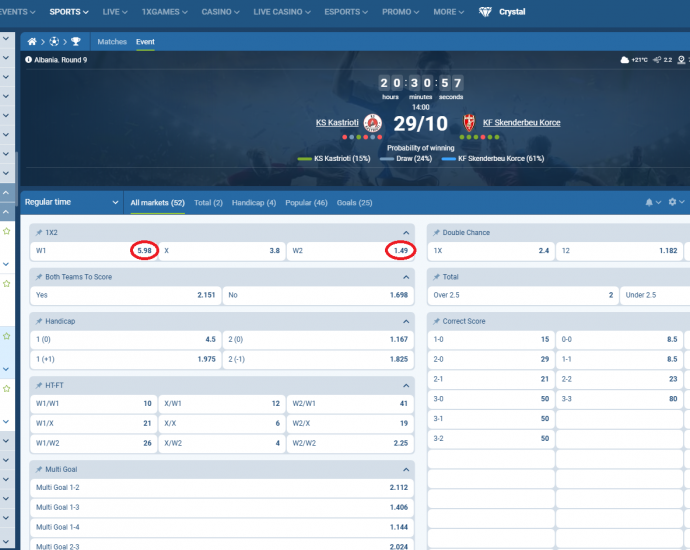The image size is (690, 550).
Task: Click the weather cloud icon
Action: [624, 60]
